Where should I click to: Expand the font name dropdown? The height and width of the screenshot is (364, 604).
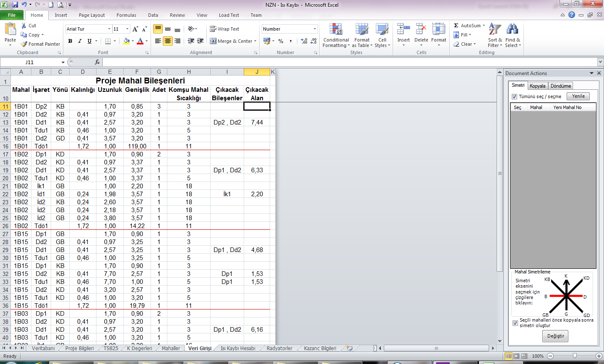pyautogui.click(x=109, y=29)
